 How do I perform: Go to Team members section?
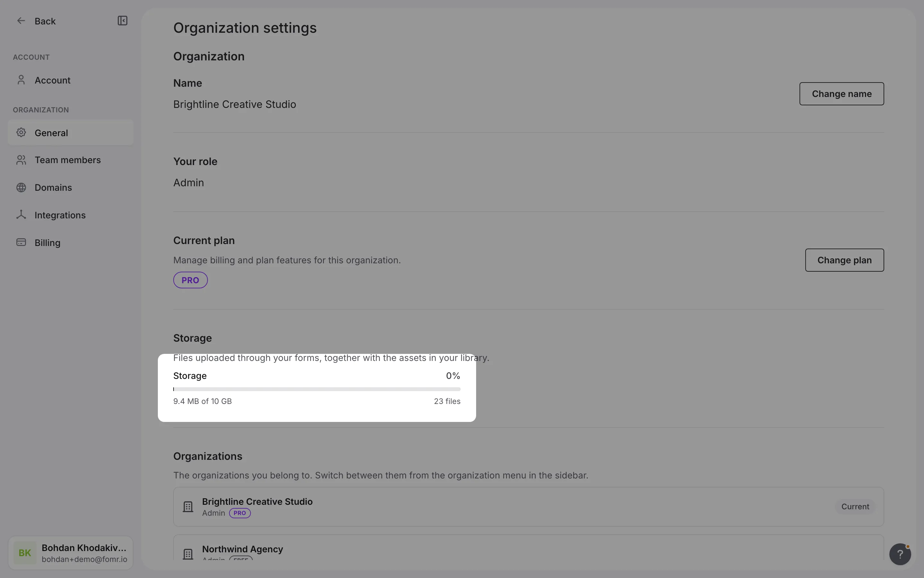(x=70, y=160)
